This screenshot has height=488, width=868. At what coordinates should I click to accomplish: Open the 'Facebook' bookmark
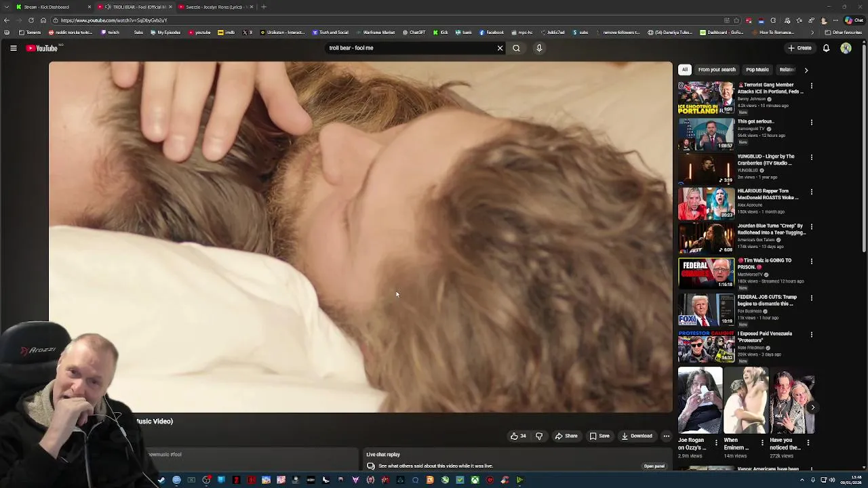[492, 33]
